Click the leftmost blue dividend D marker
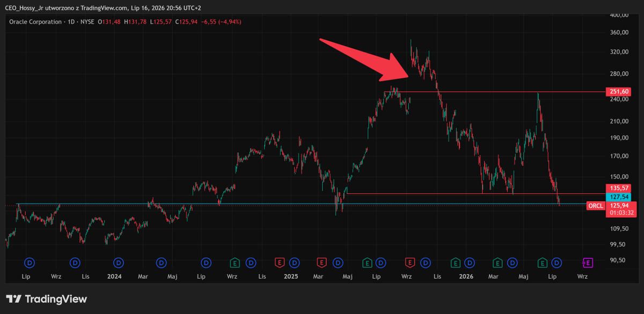The width and height of the screenshot is (644, 314). point(30,262)
